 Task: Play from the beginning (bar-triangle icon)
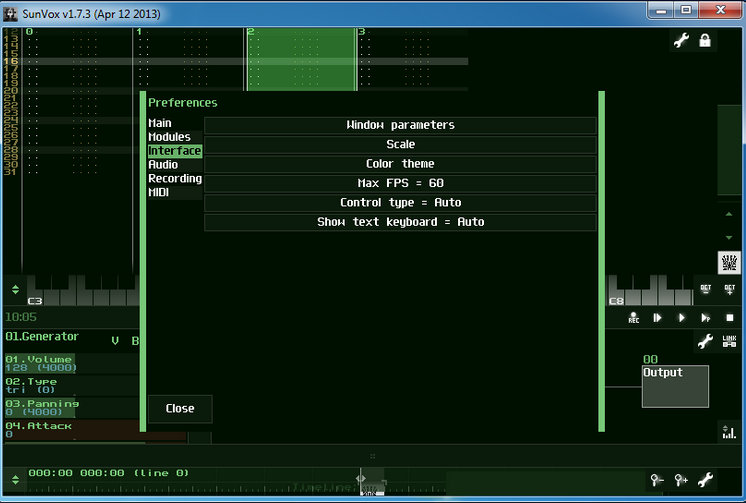658,317
